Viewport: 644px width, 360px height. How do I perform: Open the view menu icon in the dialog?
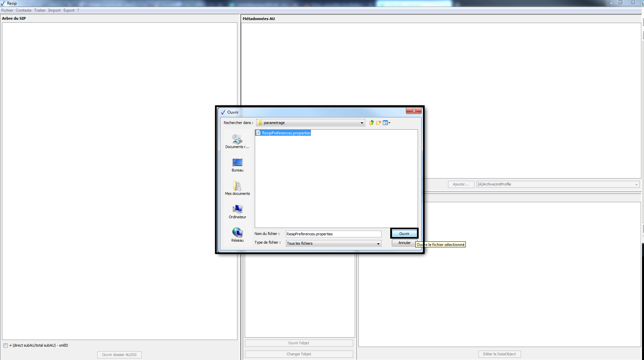tap(386, 123)
